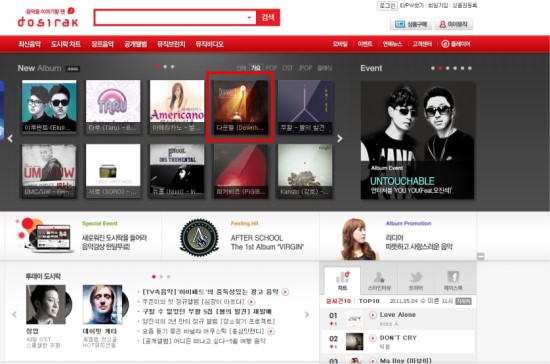The height and width of the screenshot is (364, 550).
Task: Switch to the Facebook tab
Action: (x=453, y=281)
